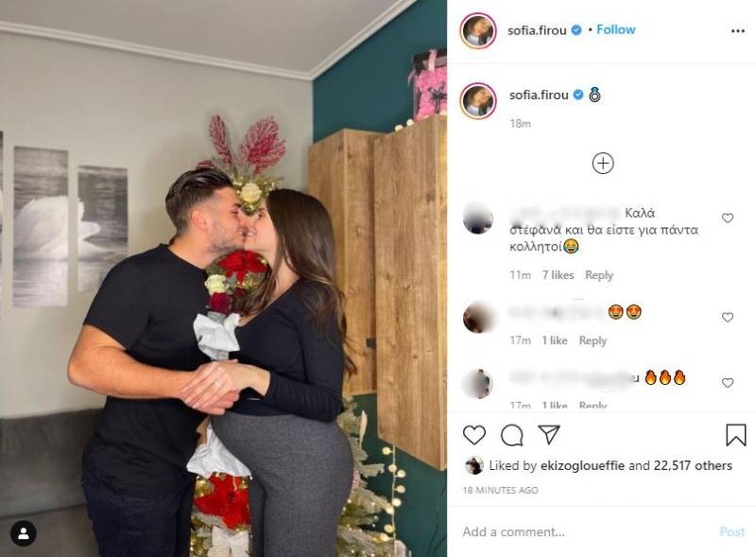Screen dimensions: 756x557
Task: Load more comments with the plus circle
Action: 603,164
